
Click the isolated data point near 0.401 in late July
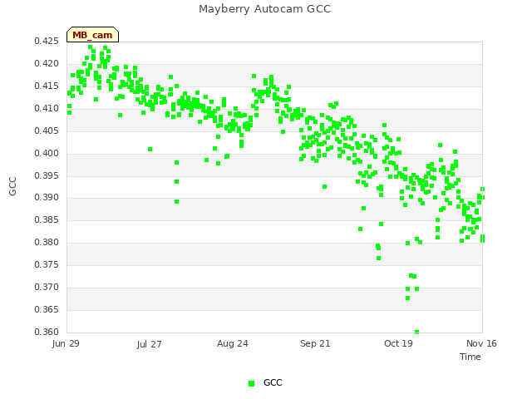(150, 150)
